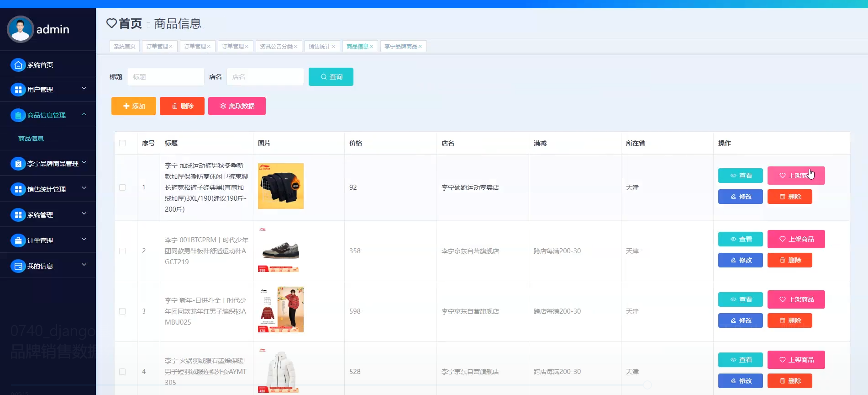Image resolution: width=868 pixels, height=395 pixels.
Task: Click 查看 for product priced 528
Action: coord(741,360)
